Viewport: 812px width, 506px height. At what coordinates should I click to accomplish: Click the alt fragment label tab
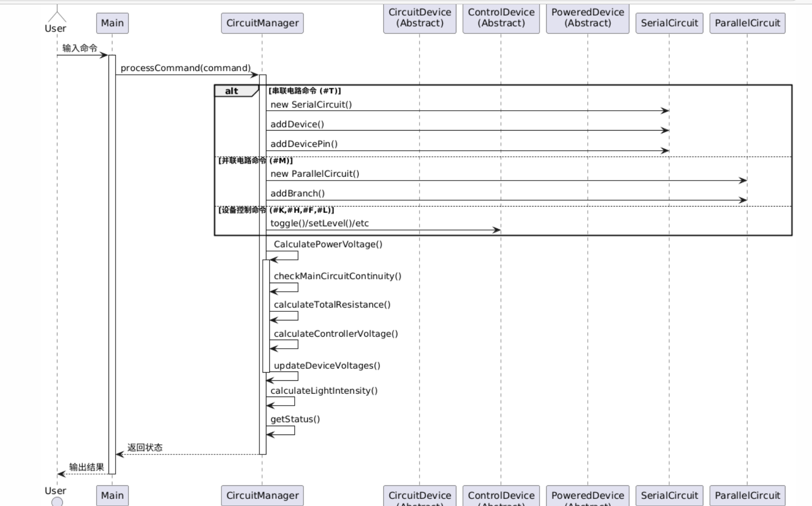(237, 91)
